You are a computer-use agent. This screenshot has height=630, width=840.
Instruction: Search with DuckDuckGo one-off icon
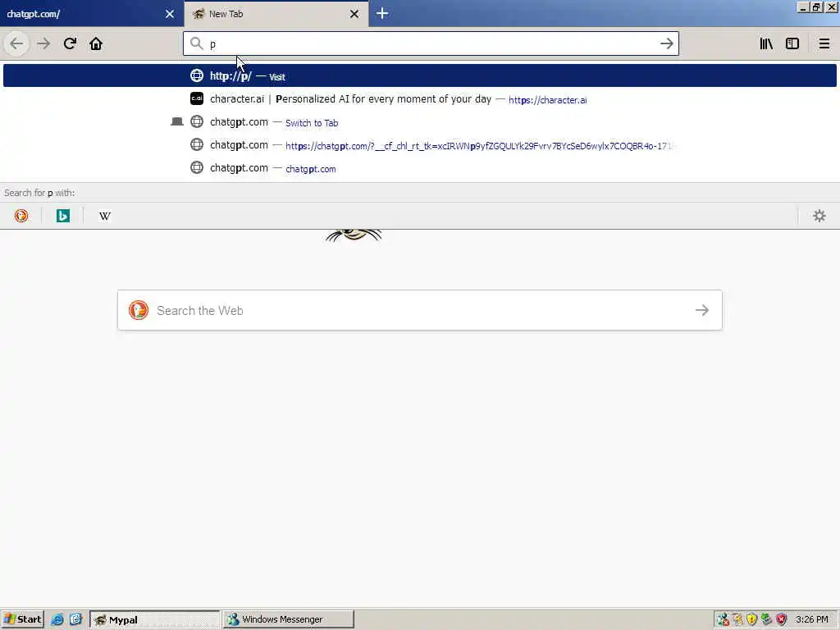[21, 216]
